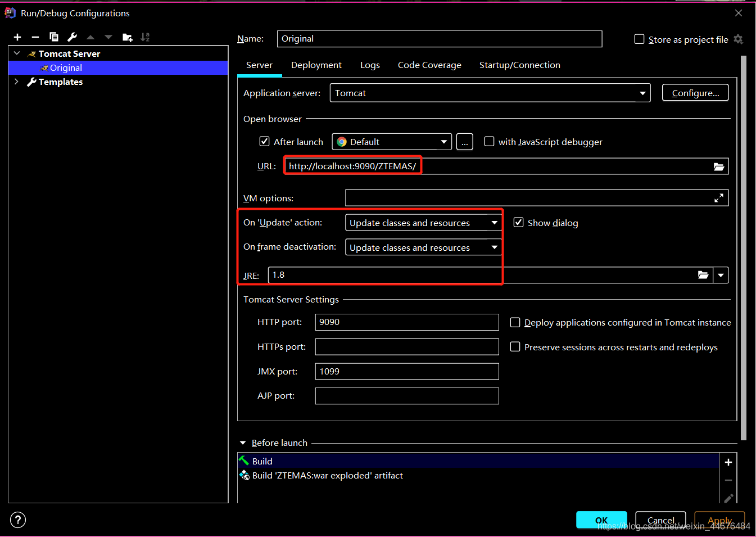
Task: Move configuration up arrow
Action: [x=90, y=37]
